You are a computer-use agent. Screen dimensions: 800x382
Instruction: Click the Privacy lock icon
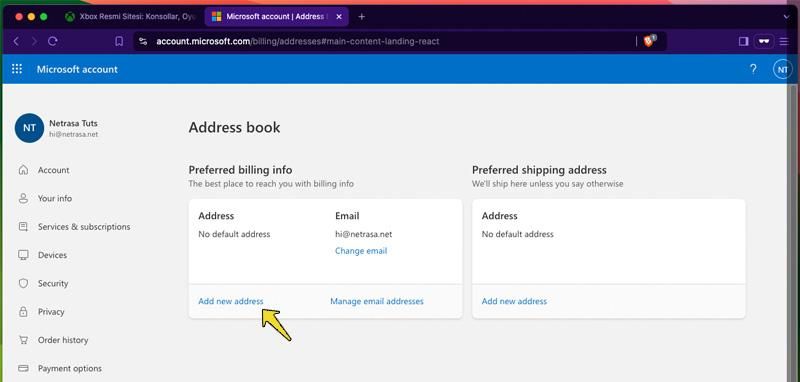point(23,312)
